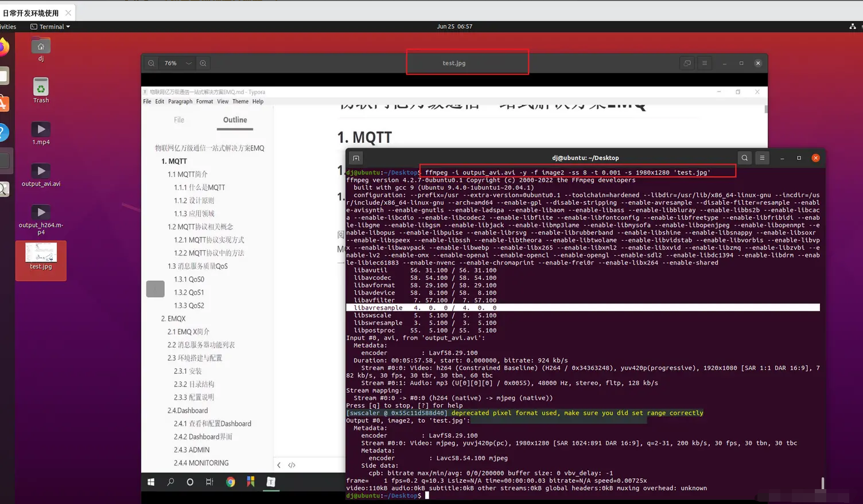Jump to outline item 2.2 消息服务器功能列表

(x=201, y=345)
